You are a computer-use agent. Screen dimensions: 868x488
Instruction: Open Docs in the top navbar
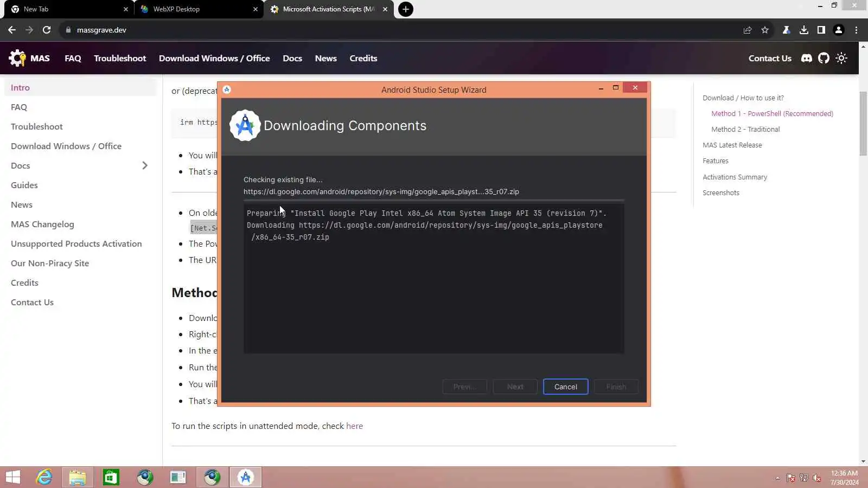tap(292, 58)
